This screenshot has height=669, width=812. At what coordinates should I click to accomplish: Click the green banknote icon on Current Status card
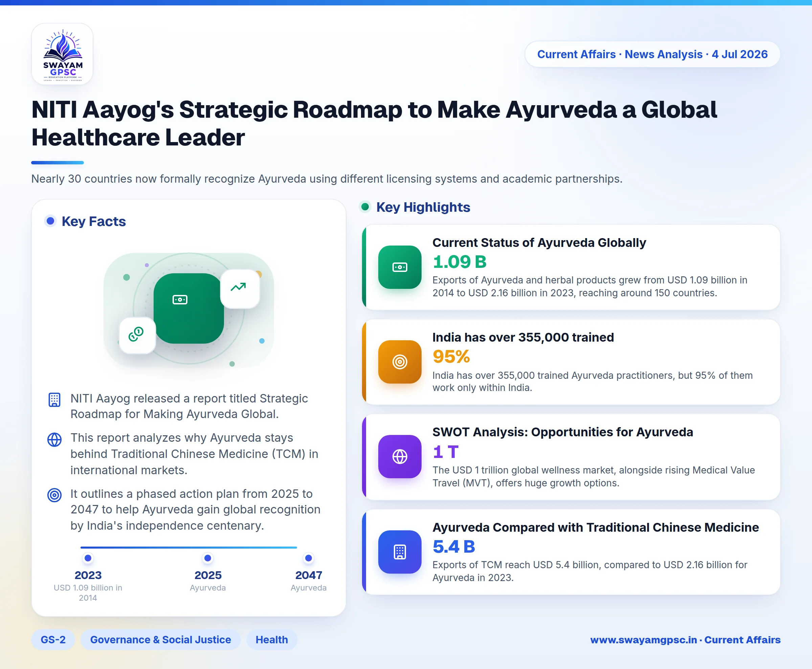(x=400, y=267)
